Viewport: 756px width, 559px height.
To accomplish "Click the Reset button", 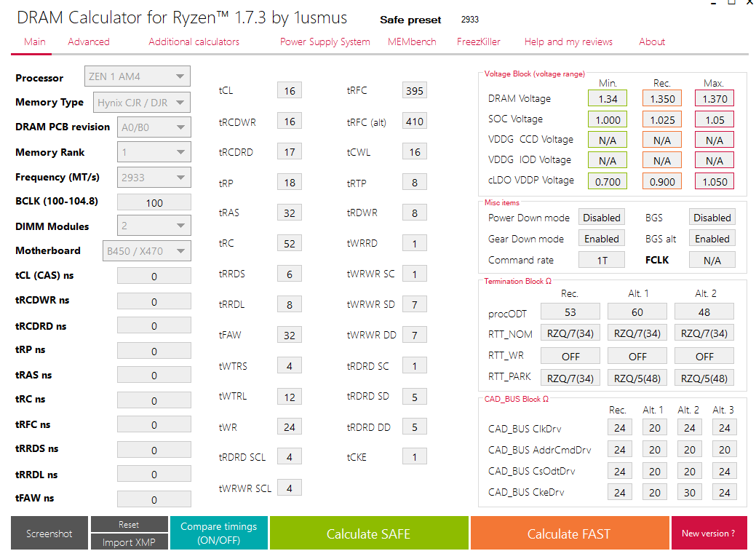I will point(130,524).
